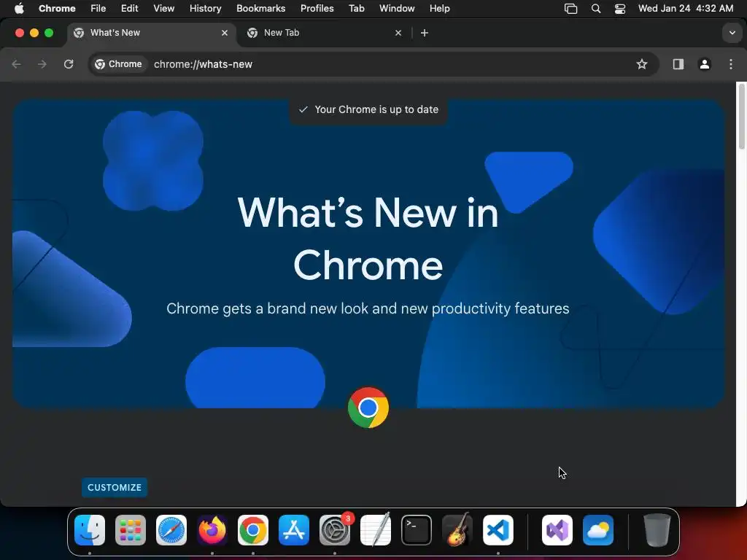The image size is (747, 560).
Task: Open the profile avatar menu
Action: tap(705, 64)
